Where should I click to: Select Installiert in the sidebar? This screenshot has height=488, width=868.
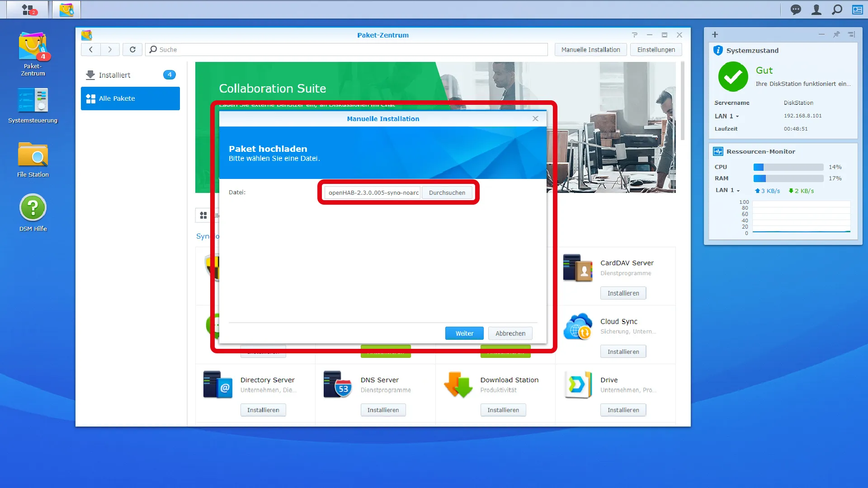(130, 75)
